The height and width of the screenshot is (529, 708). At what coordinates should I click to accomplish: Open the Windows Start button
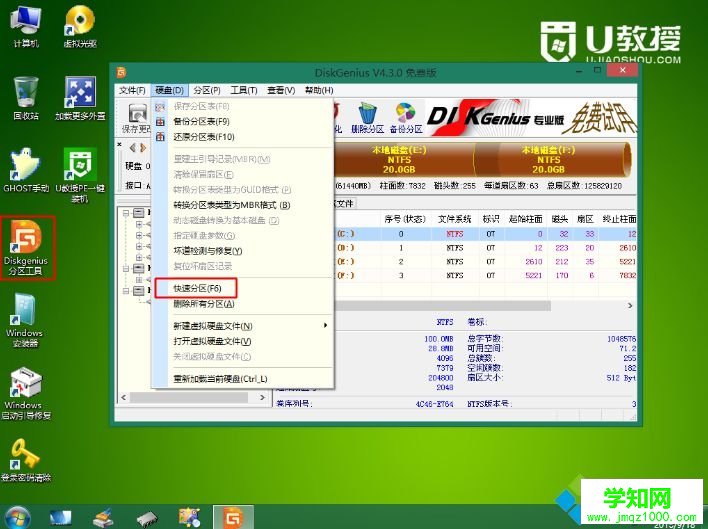pos(17,517)
